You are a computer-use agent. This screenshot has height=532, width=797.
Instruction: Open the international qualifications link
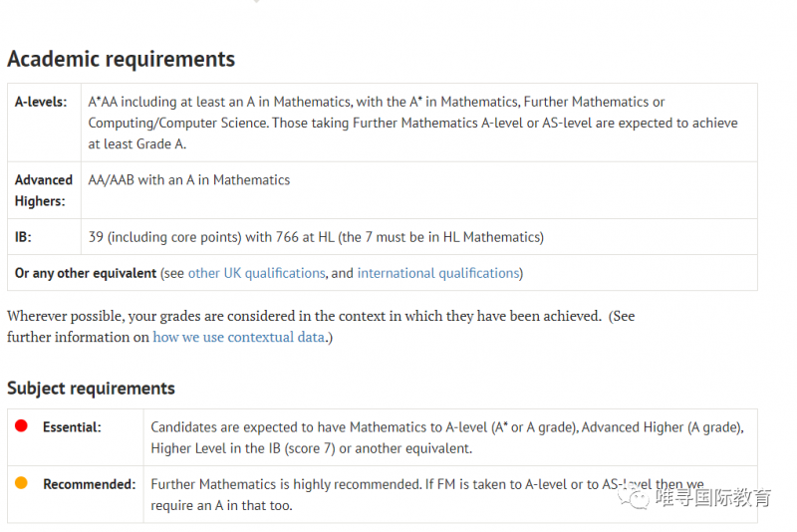pyautogui.click(x=438, y=273)
